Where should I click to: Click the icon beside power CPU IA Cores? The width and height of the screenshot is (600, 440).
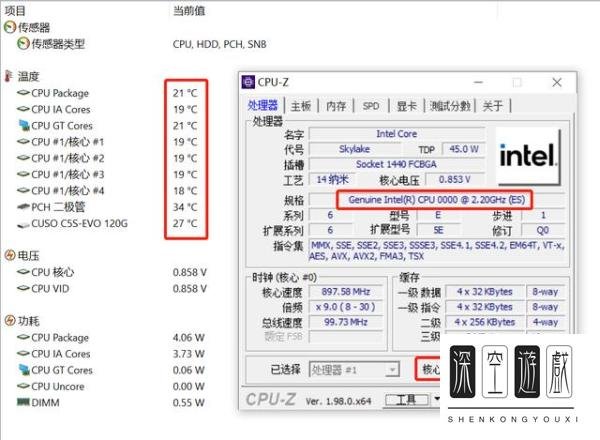click(x=23, y=354)
